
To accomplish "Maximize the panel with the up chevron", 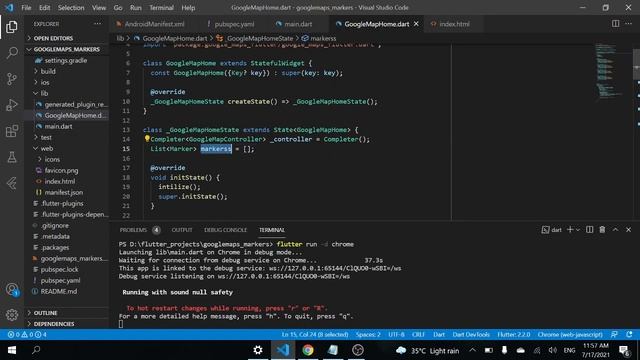I will pyautogui.click(x=616, y=230).
